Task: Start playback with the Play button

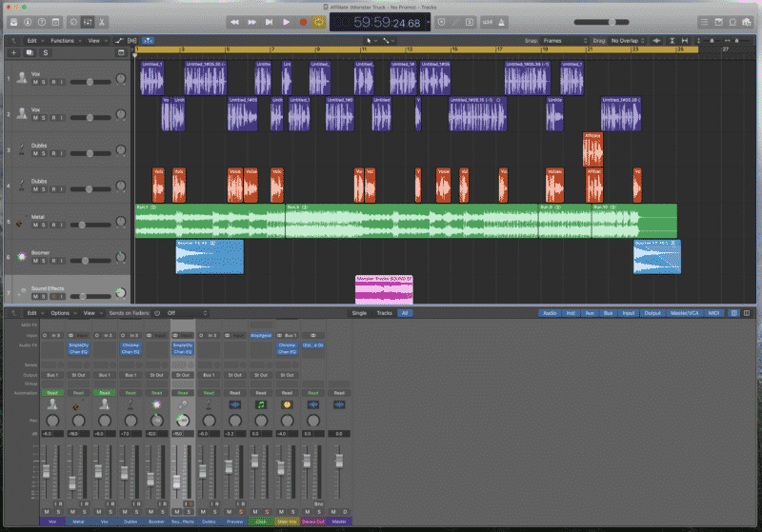Action: (x=286, y=22)
